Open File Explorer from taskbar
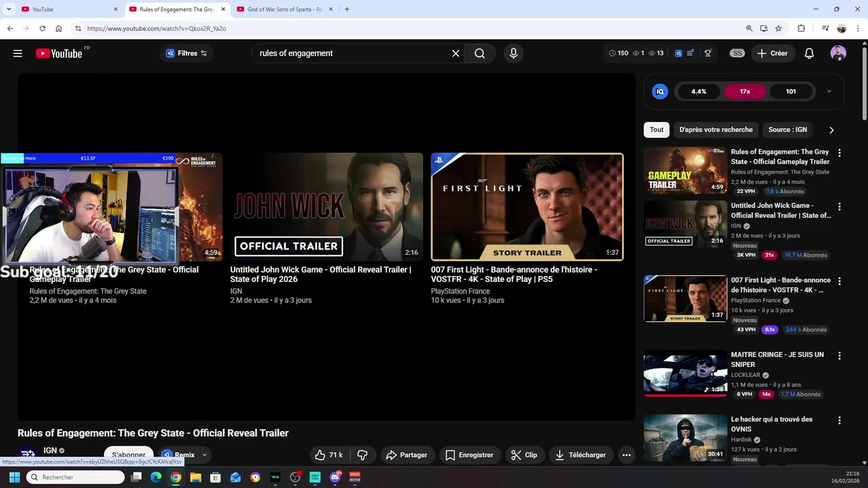Screen dimensions: 868x488 click(x=195, y=477)
